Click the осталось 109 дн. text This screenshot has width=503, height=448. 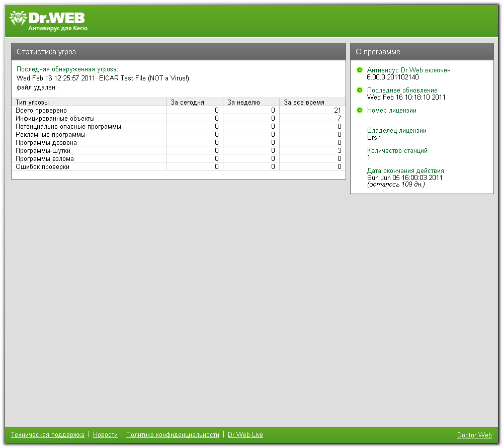pos(396,185)
